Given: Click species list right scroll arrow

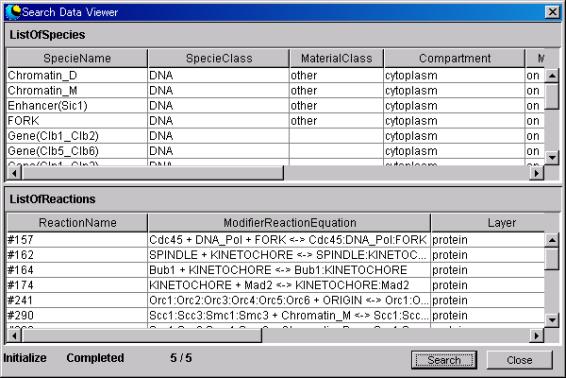Looking at the screenshot, I should pyautogui.click(x=537, y=174).
